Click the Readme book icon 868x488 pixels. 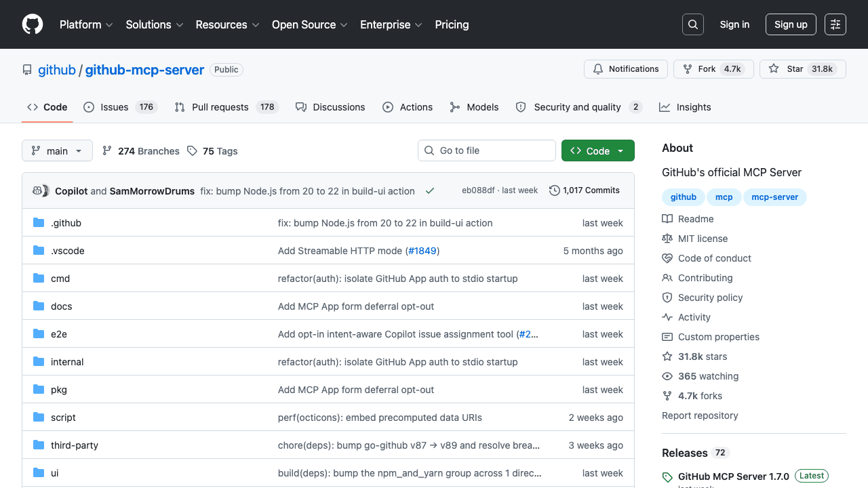pyautogui.click(x=667, y=219)
